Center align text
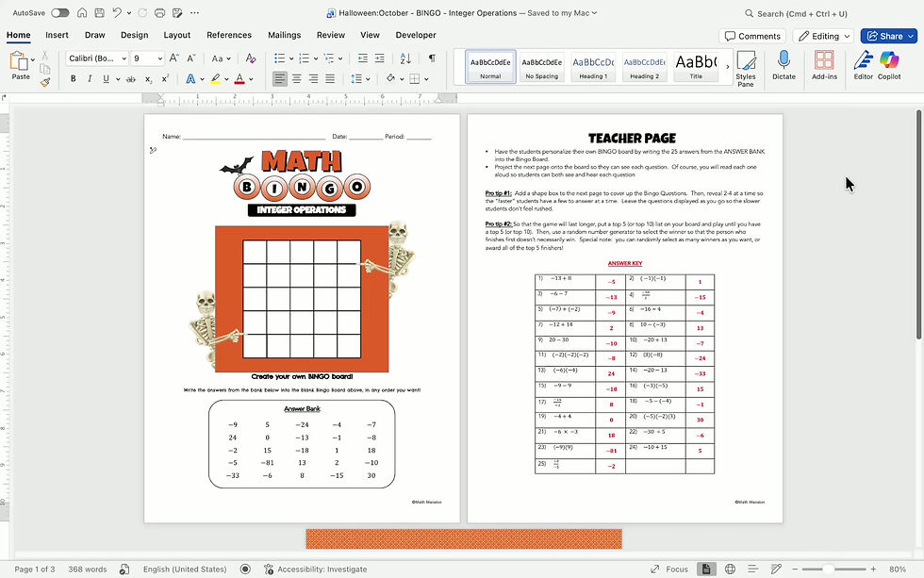The height and width of the screenshot is (578, 924). coord(296,78)
